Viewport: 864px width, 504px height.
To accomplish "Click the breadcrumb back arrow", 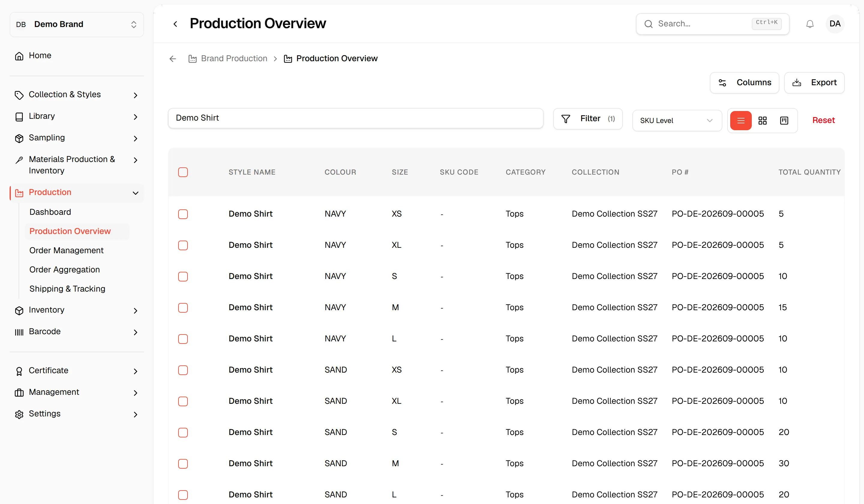I will coord(173,59).
